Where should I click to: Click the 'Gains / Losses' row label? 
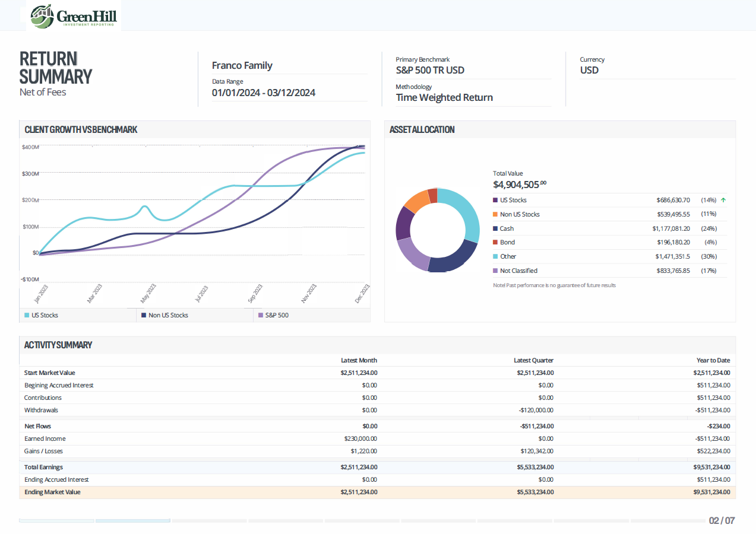(x=43, y=451)
